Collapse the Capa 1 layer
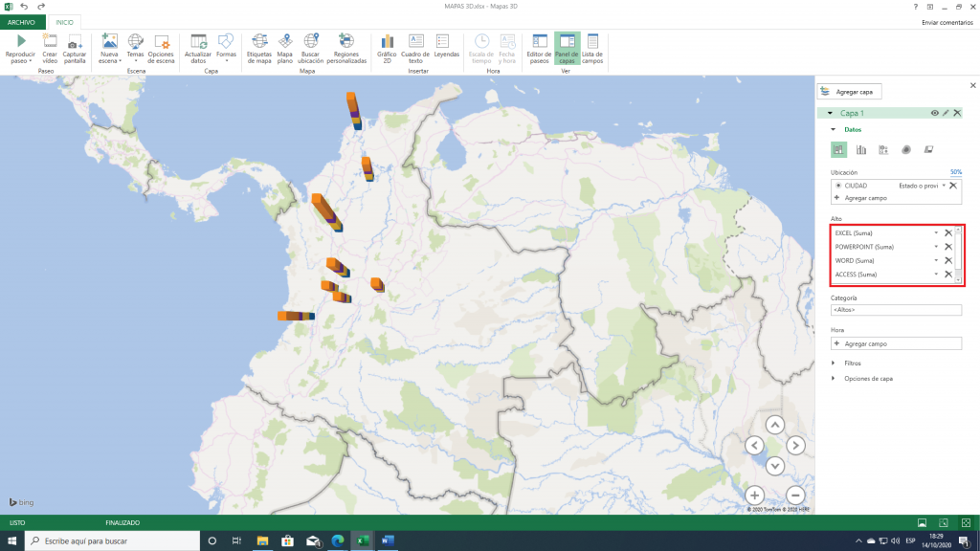The width and height of the screenshot is (980, 551). (x=830, y=113)
